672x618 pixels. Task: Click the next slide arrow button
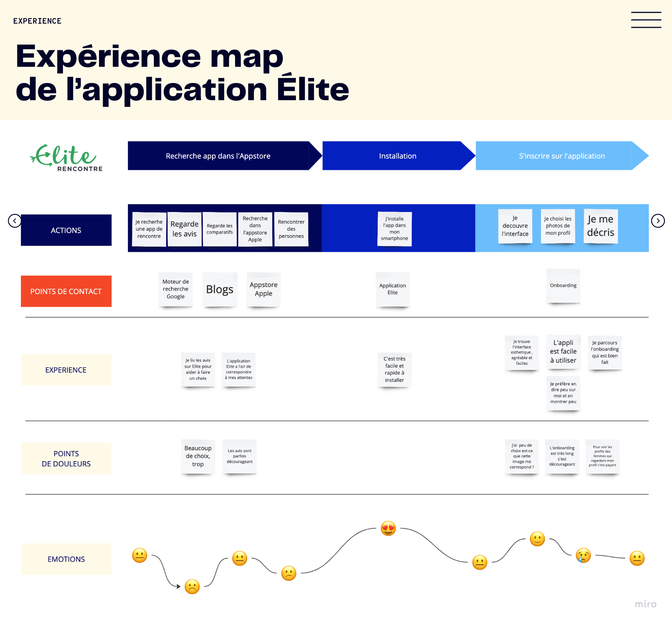[658, 221]
